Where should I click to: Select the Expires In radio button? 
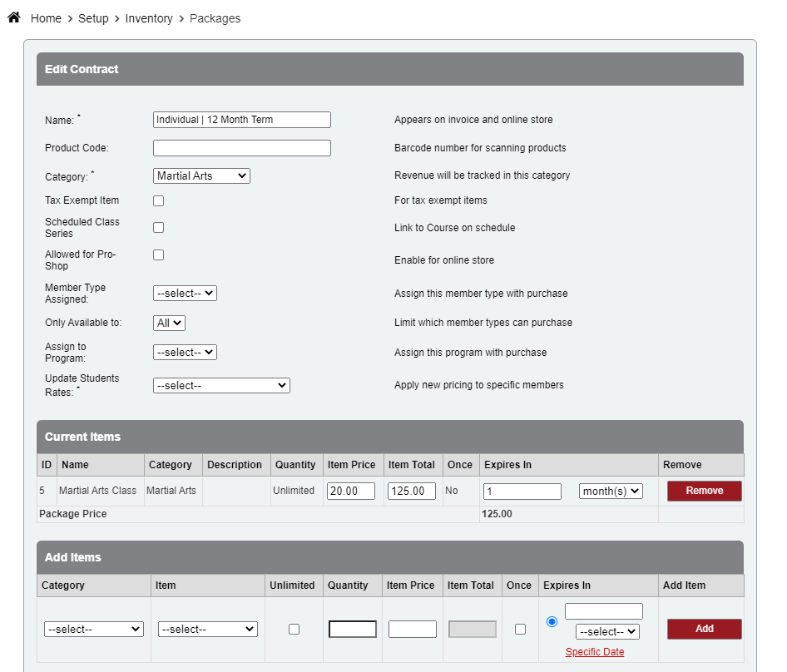click(552, 621)
